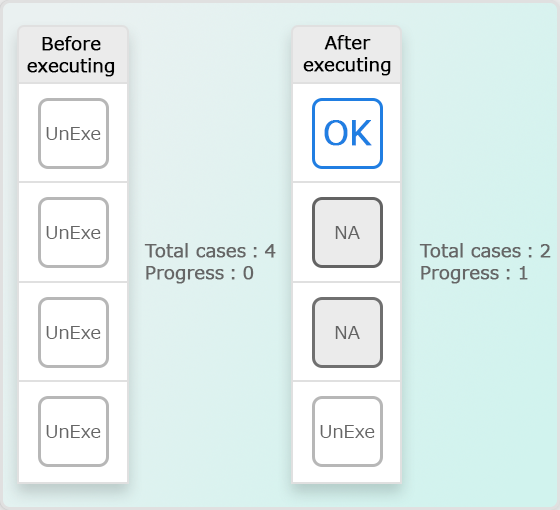Click the third UnExe box under Before executing

point(74,332)
